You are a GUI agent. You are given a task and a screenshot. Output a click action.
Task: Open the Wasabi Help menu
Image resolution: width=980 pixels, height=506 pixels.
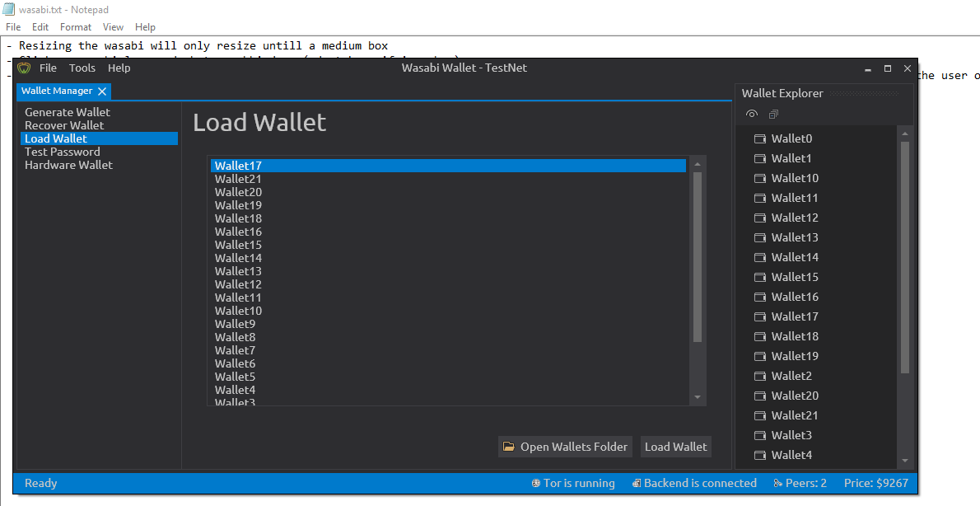[119, 68]
